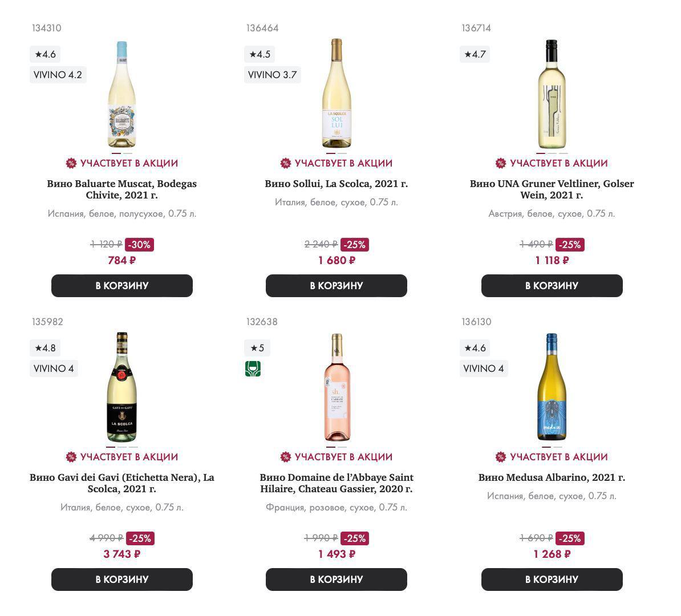Click green wine glass badge icon
This screenshot has width=681, height=616.
[253, 368]
